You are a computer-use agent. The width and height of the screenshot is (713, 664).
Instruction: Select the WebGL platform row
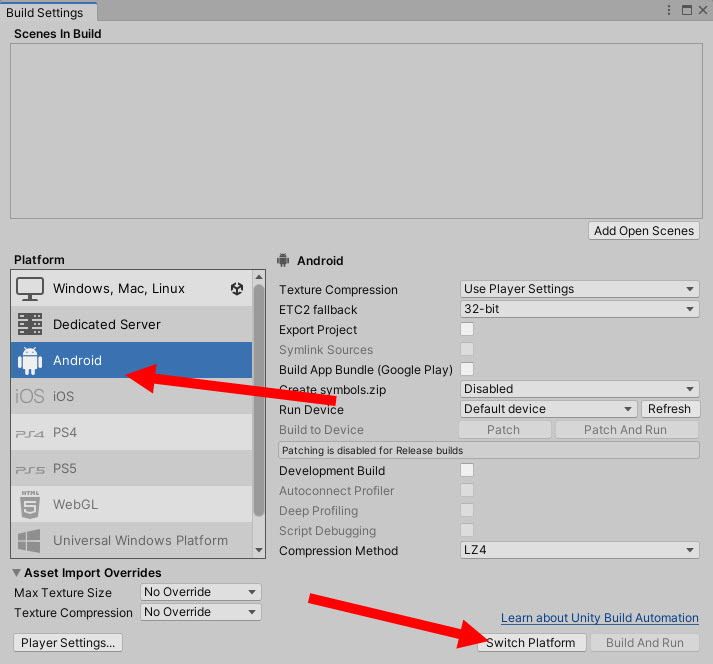tap(131, 504)
